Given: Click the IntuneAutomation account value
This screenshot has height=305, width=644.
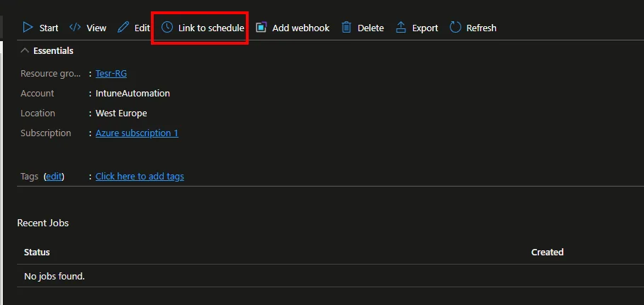Looking at the screenshot, I should pos(132,94).
